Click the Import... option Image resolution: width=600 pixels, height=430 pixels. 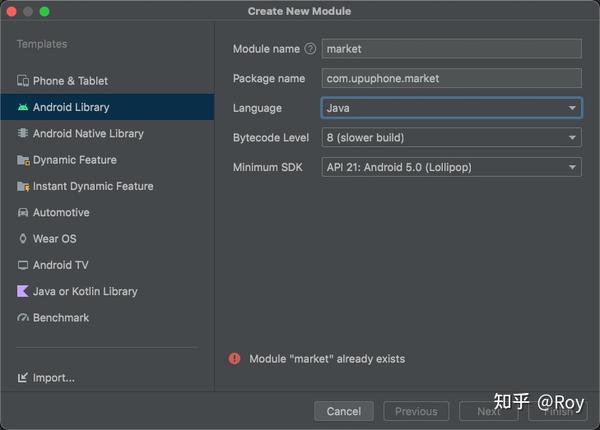(46, 378)
